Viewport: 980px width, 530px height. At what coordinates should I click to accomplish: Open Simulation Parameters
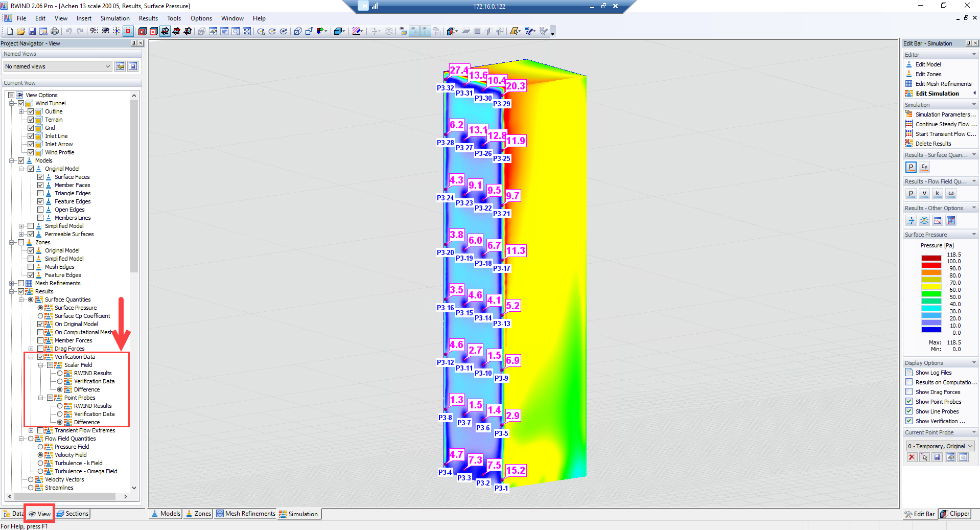click(x=945, y=114)
